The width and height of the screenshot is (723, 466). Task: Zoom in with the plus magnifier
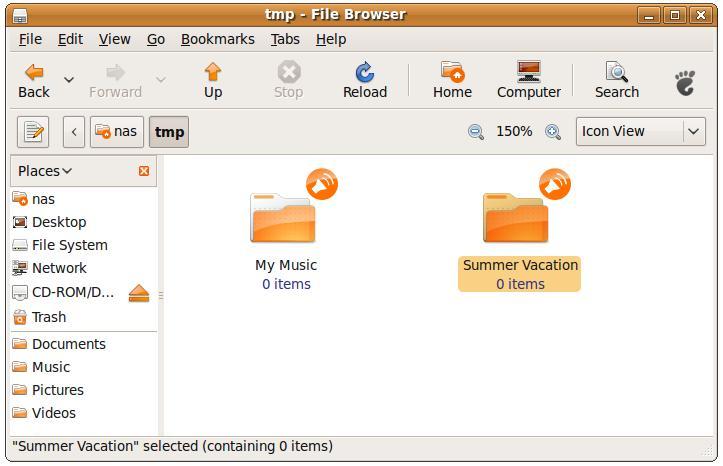tap(553, 132)
